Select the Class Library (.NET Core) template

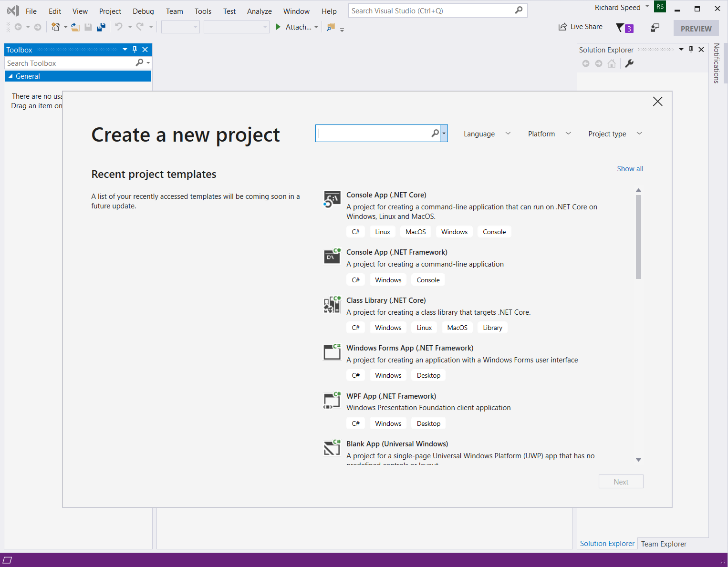477,314
